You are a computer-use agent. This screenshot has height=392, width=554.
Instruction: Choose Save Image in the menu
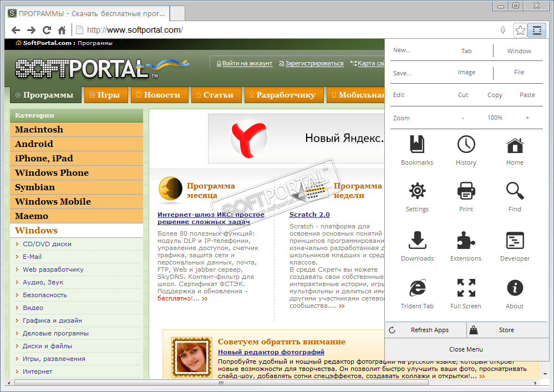pos(466,72)
